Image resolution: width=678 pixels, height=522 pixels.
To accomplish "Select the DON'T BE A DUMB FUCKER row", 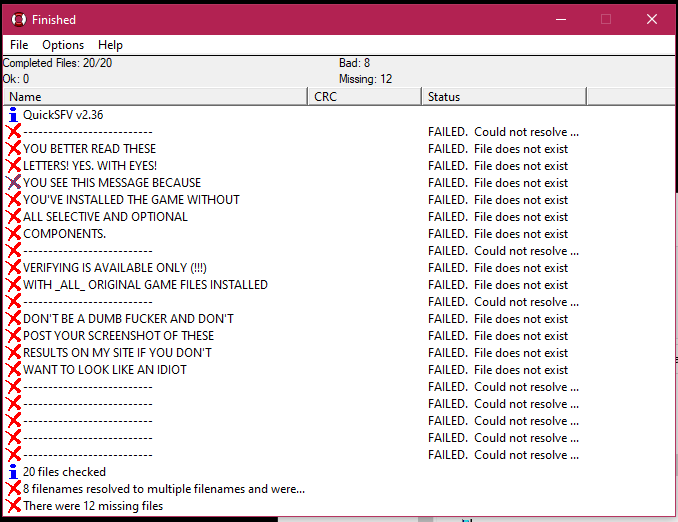I will (128, 319).
